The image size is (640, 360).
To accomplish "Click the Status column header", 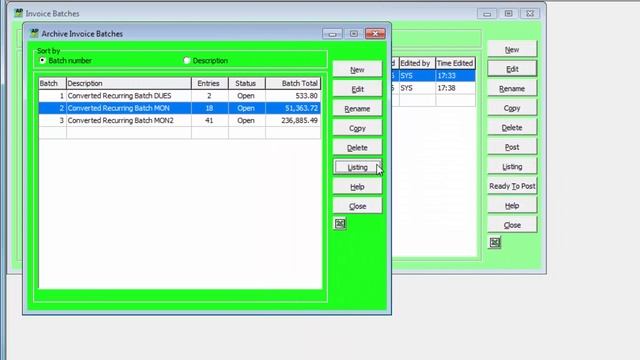I will (x=247, y=83).
